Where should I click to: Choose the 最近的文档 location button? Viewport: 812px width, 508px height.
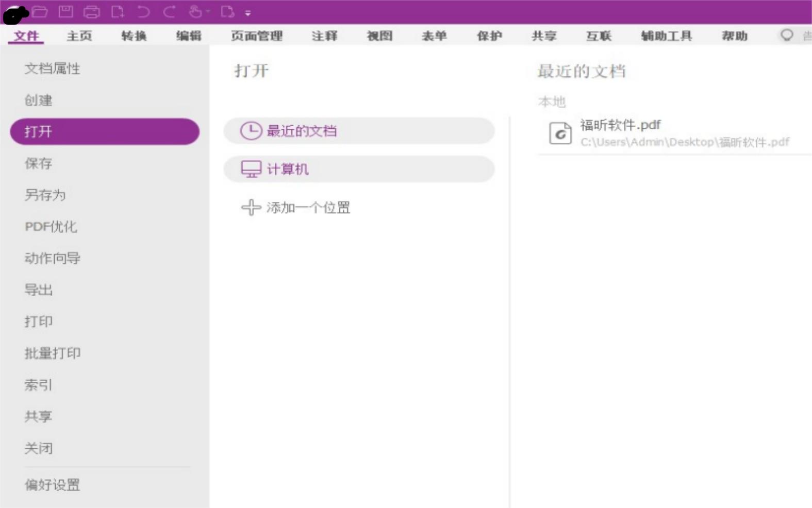(x=359, y=131)
